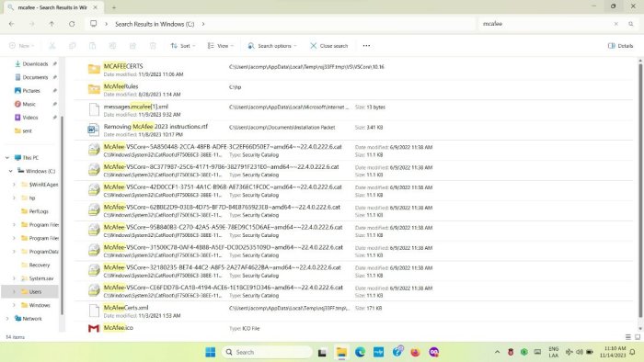
Task: Click the Rename icon in toolbar
Action: click(112, 46)
